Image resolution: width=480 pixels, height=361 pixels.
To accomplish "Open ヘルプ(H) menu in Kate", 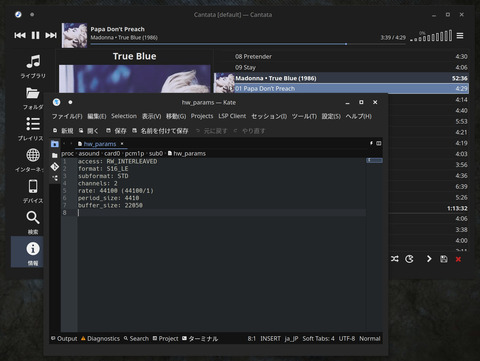I will 359,116.
